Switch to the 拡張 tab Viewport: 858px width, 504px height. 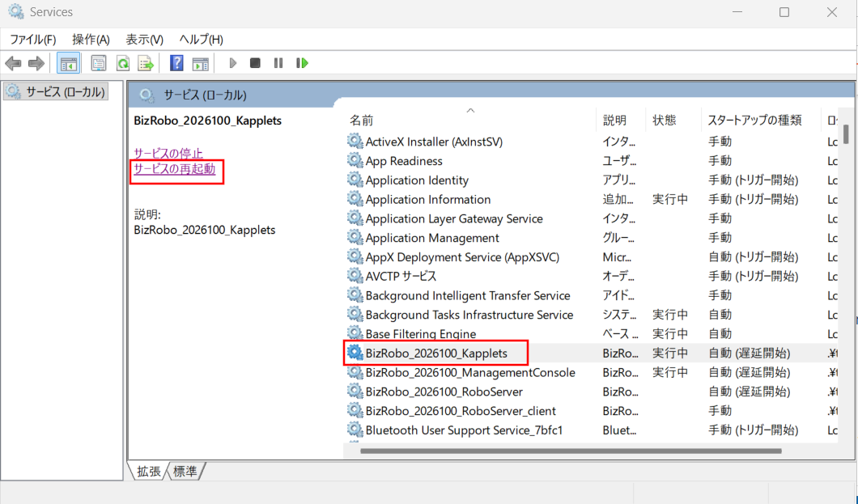[148, 471]
